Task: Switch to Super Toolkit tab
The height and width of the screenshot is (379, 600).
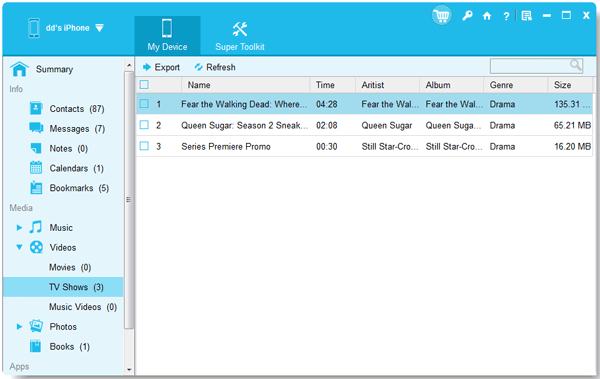Action: click(x=240, y=35)
